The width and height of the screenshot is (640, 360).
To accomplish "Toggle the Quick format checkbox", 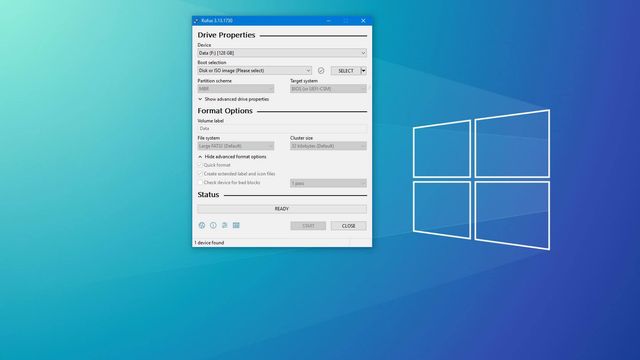I will pyautogui.click(x=200, y=165).
